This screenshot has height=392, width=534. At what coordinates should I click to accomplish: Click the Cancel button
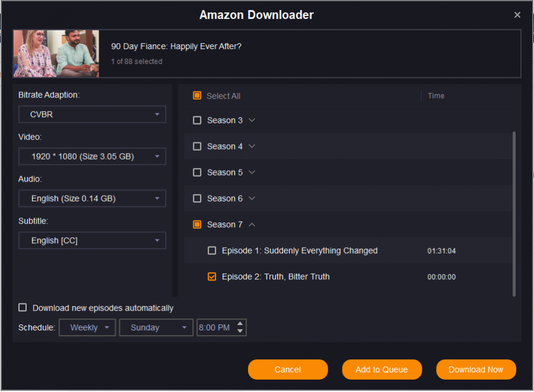(288, 369)
